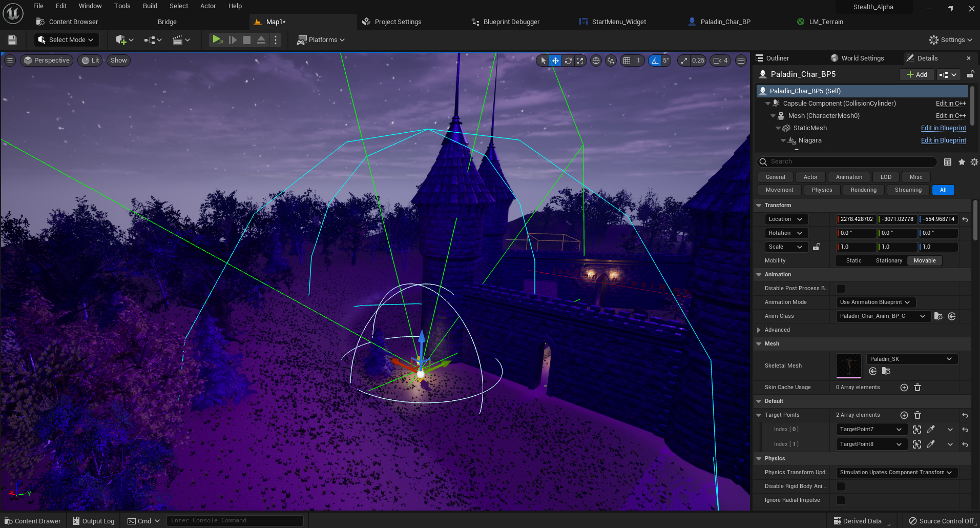Click Edit in Blueprint for StaticMesh

(944, 128)
